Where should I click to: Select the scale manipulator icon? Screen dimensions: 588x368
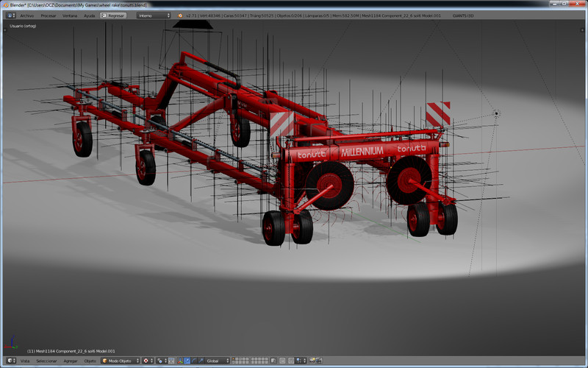pos(201,361)
